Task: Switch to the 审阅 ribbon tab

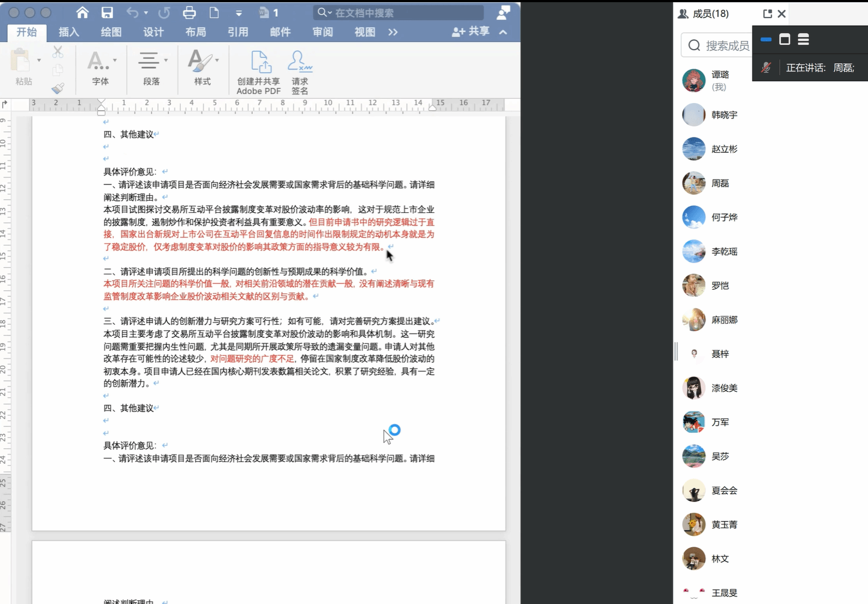Action: 323,32
